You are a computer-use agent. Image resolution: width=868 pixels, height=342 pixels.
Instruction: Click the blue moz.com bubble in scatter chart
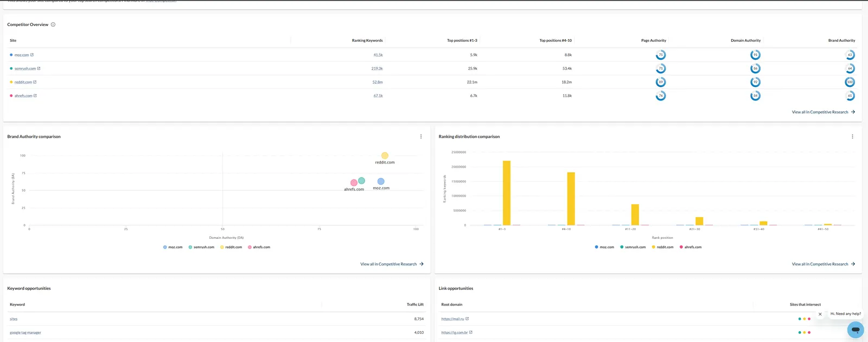381,181
